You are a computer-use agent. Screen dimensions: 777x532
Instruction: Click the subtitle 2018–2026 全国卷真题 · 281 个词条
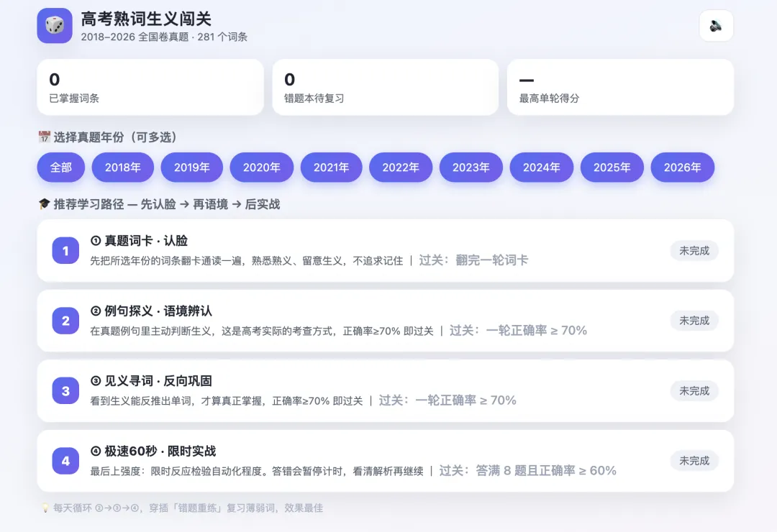pyautogui.click(x=164, y=37)
